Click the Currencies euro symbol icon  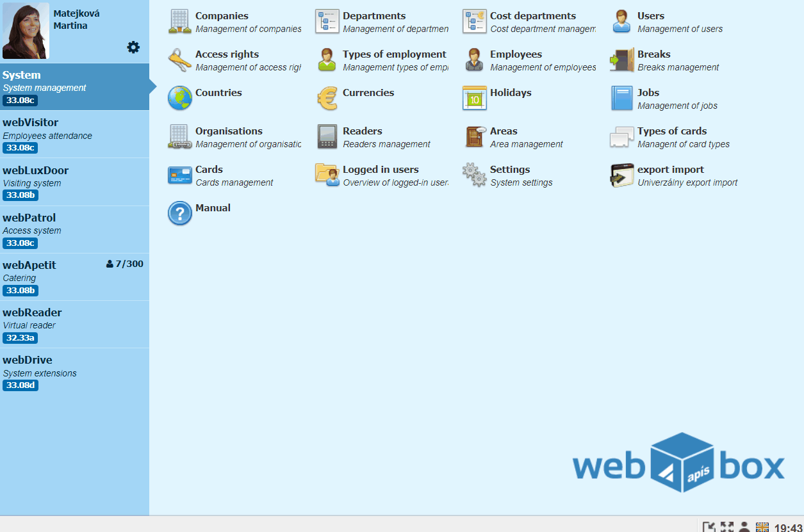327,99
